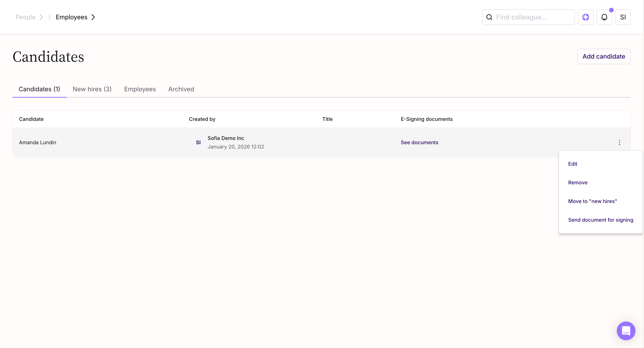Viewport: 644px width, 348px height.
Task: Switch to the New hires (3) tab
Action: coord(92,89)
